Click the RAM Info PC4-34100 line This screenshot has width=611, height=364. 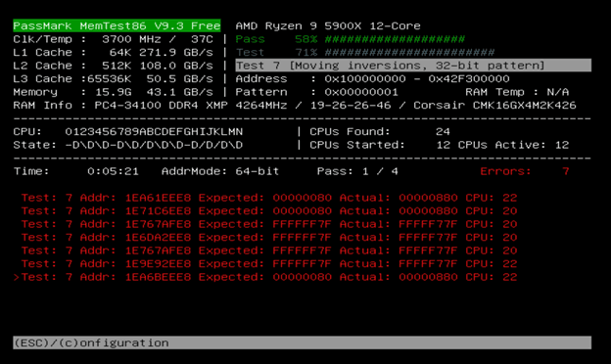(x=294, y=105)
